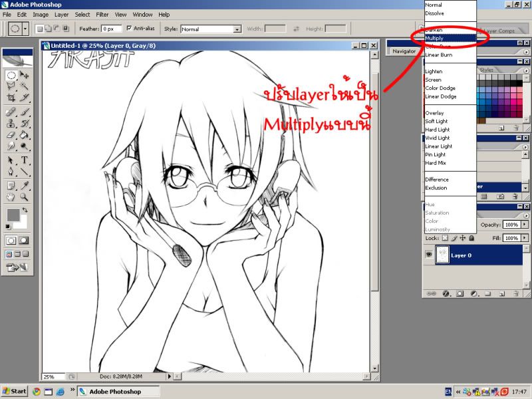This screenshot has width=532, height=399.
Task: Select the Polygonal Lasso tool
Action: coord(11,86)
